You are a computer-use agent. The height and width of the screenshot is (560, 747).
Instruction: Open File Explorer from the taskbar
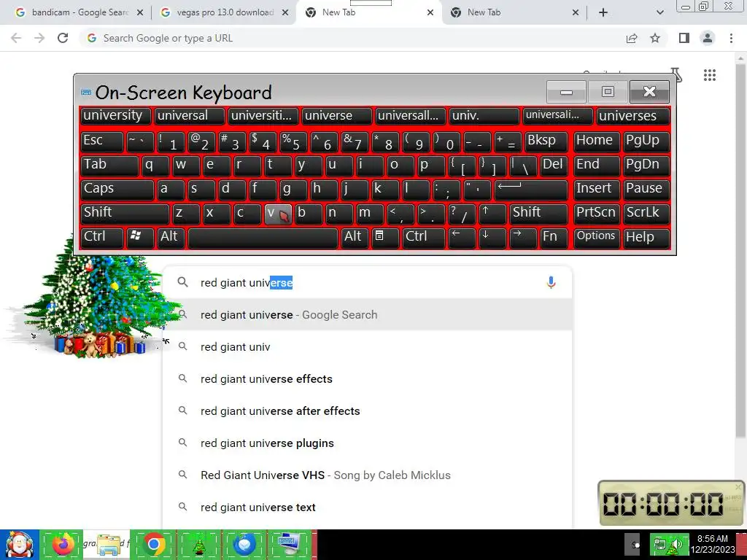coord(108,544)
